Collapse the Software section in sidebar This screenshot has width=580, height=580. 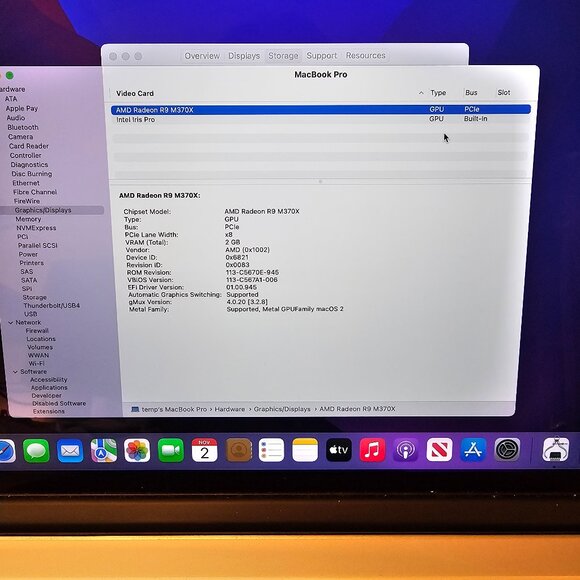(x=15, y=372)
